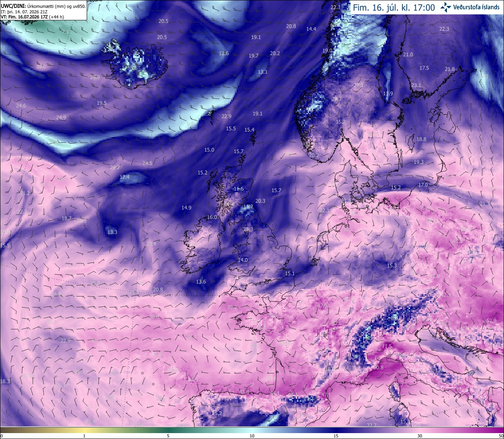Click the 7.1 value over Greenland
504x439 pixels.
pyautogui.click(x=65, y=31)
